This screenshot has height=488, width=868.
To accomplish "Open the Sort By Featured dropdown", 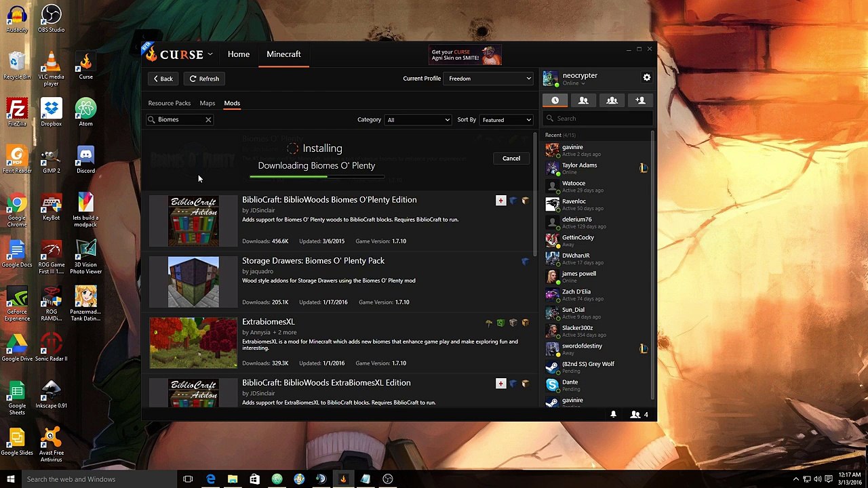I will [506, 120].
